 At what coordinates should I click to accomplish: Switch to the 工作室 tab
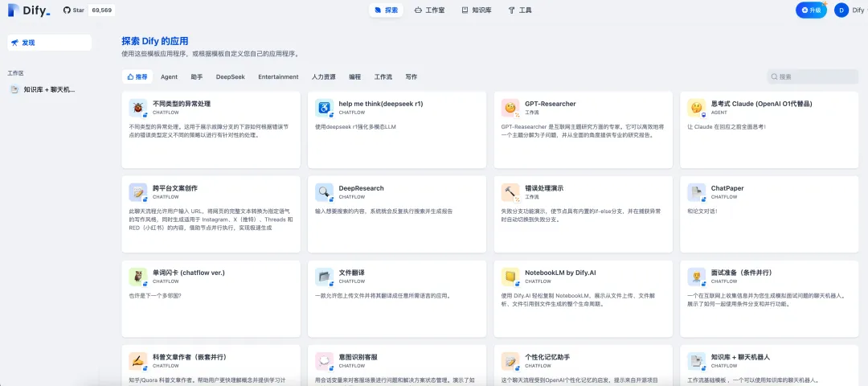tap(429, 10)
